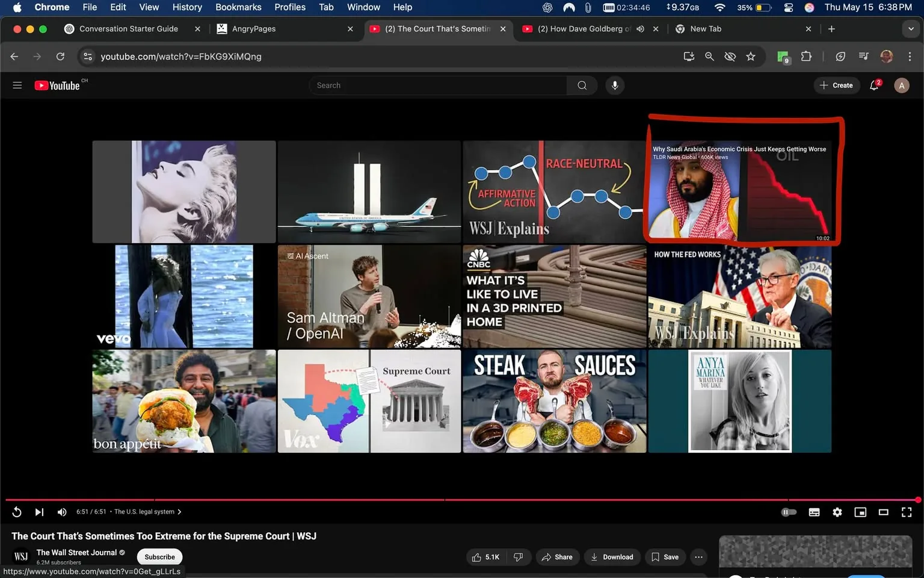Open the tab search dropdown
924x578 pixels.
[x=911, y=28]
